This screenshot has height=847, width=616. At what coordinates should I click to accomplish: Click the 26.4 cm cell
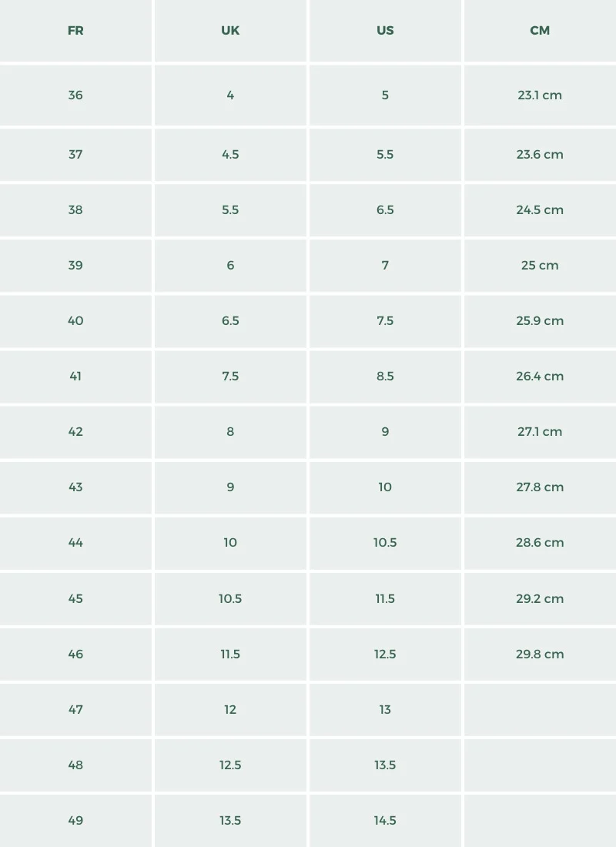pos(540,376)
